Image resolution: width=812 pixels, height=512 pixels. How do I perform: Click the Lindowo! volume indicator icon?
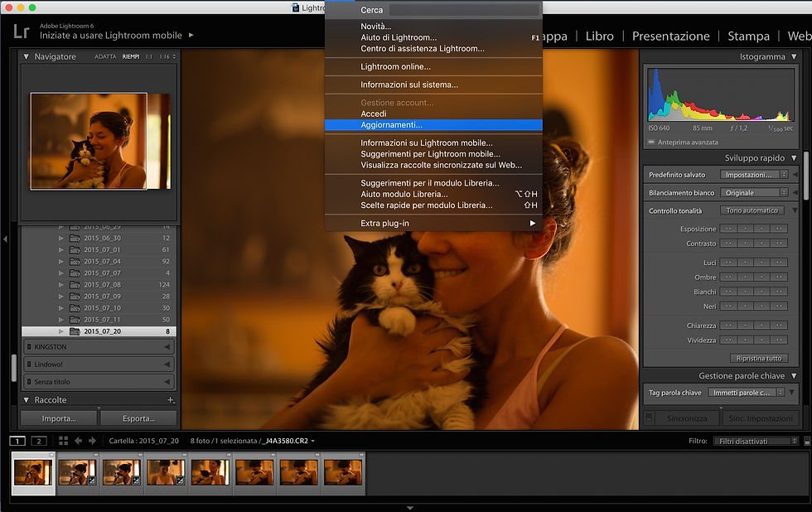pyautogui.click(x=29, y=365)
